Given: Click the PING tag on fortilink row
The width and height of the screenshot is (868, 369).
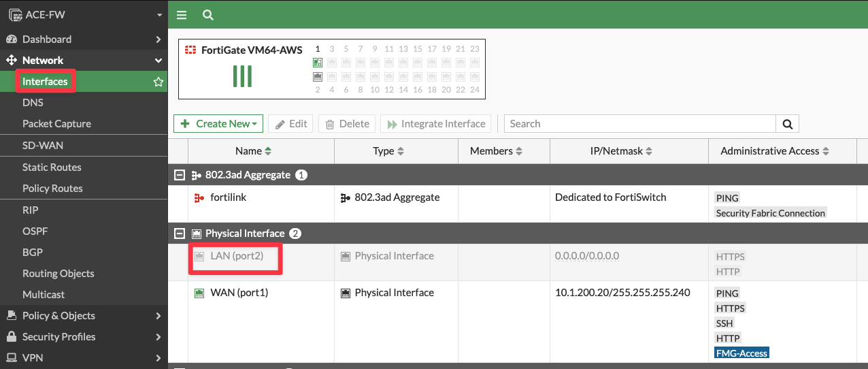Looking at the screenshot, I should (x=727, y=198).
